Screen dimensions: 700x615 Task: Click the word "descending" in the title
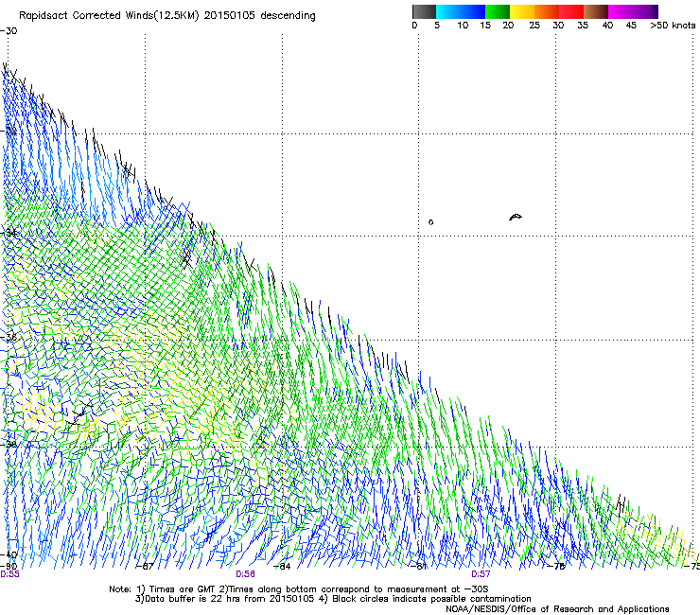(x=288, y=16)
